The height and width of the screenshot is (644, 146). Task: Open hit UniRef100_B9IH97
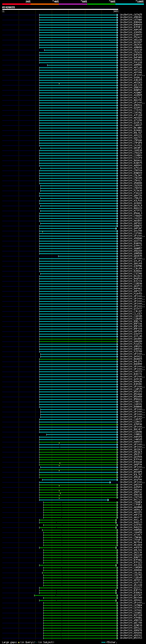click(x=131, y=42)
